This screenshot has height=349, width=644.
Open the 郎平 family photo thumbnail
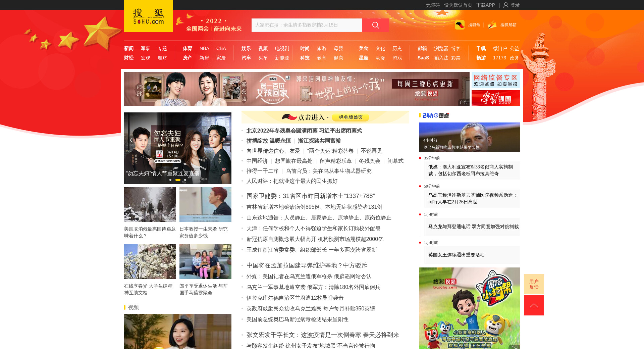click(x=205, y=261)
